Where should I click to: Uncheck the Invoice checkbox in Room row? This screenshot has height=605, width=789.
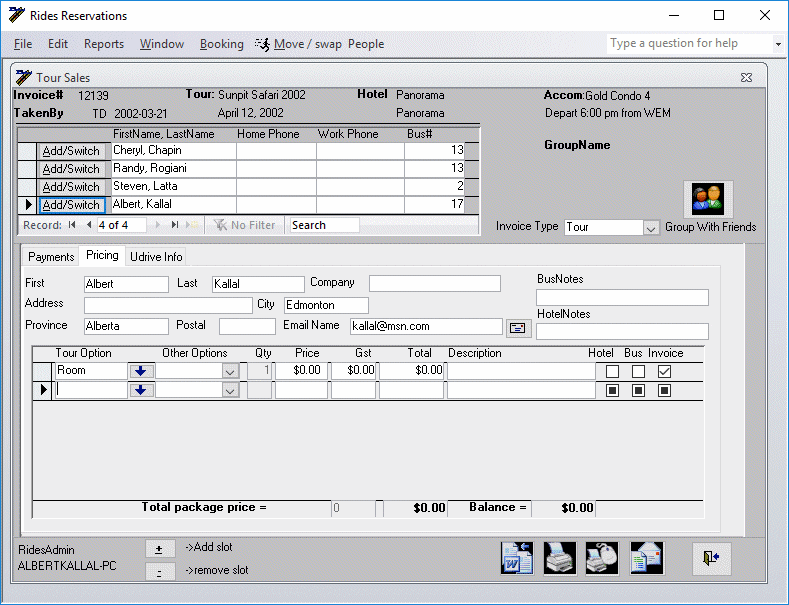click(664, 371)
